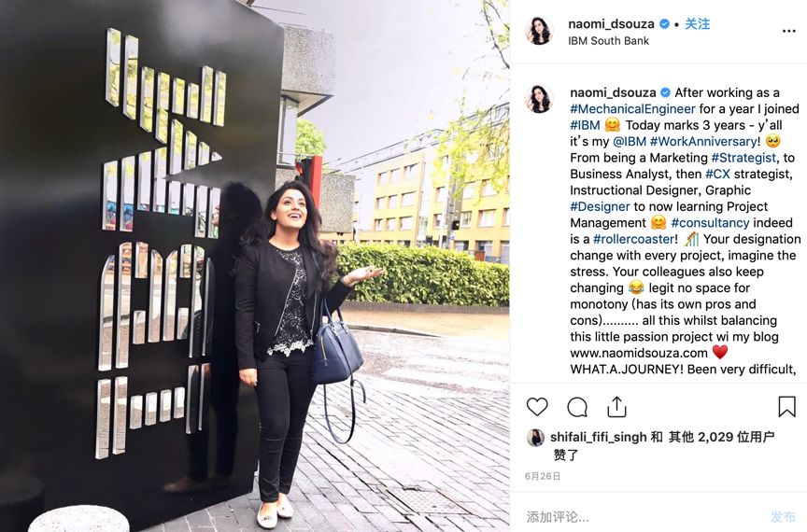Image resolution: width=807 pixels, height=532 pixels.
Task: Open the #MechanicalEngineer hashtag
Action: [x=632, y=108]
